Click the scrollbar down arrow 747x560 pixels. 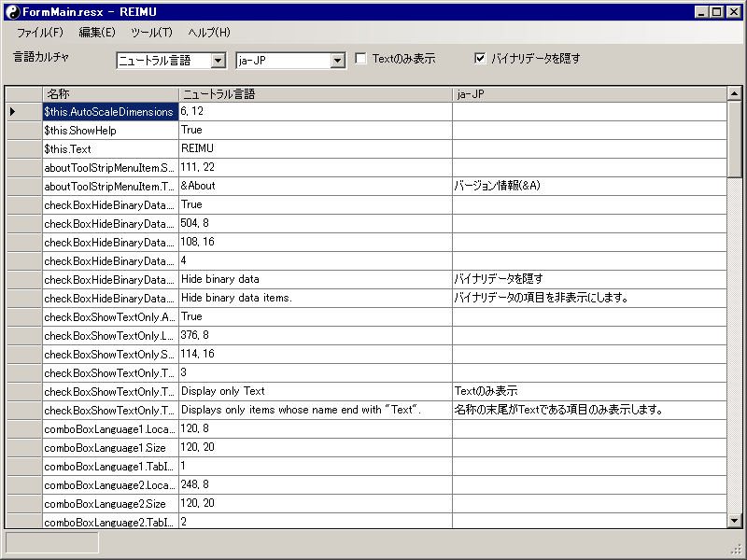tap(734, 521)
